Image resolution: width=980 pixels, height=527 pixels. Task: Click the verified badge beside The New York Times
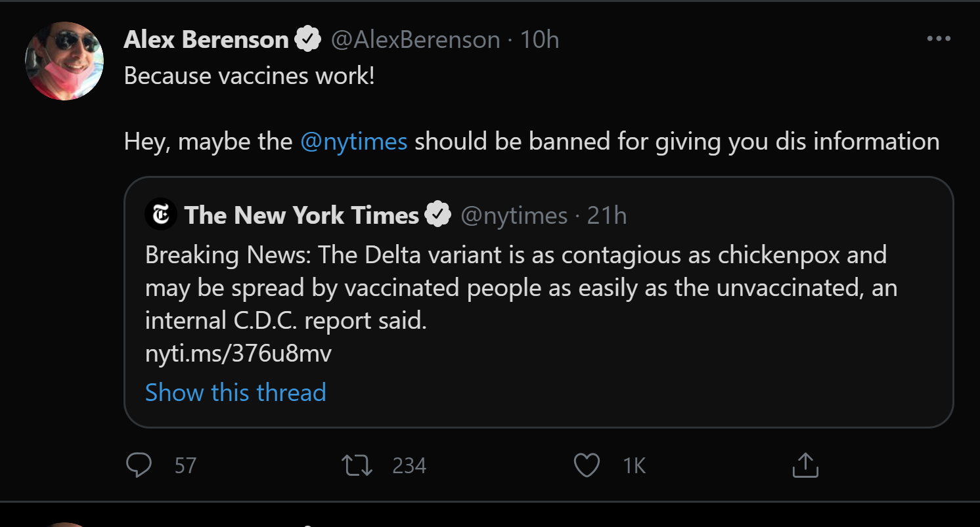point(438,215)
